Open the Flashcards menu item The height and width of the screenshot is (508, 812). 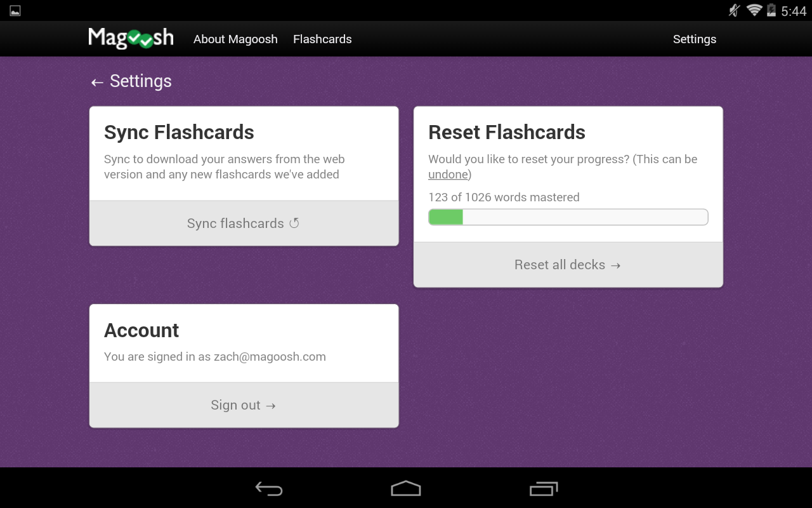[322, 39]
